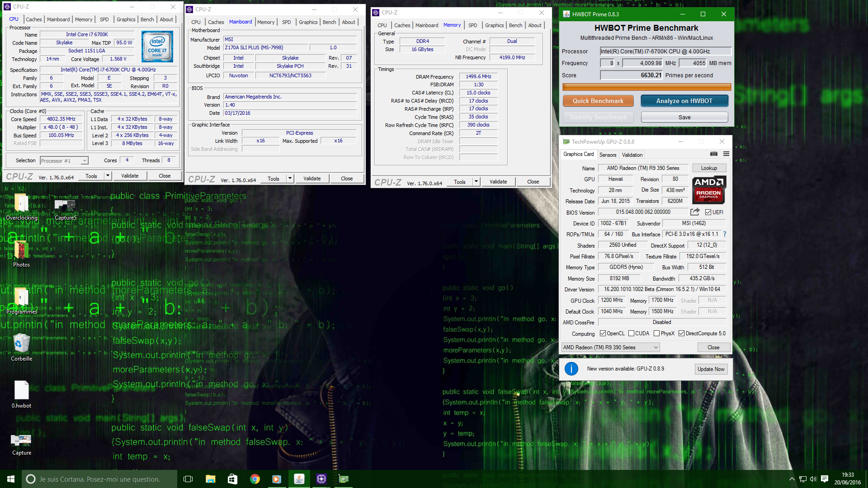The width and height of the screenshot is (868, 488).
Task: Expand Tools dropdown arrow in first CPU-Z window
Action: point(108,176)
